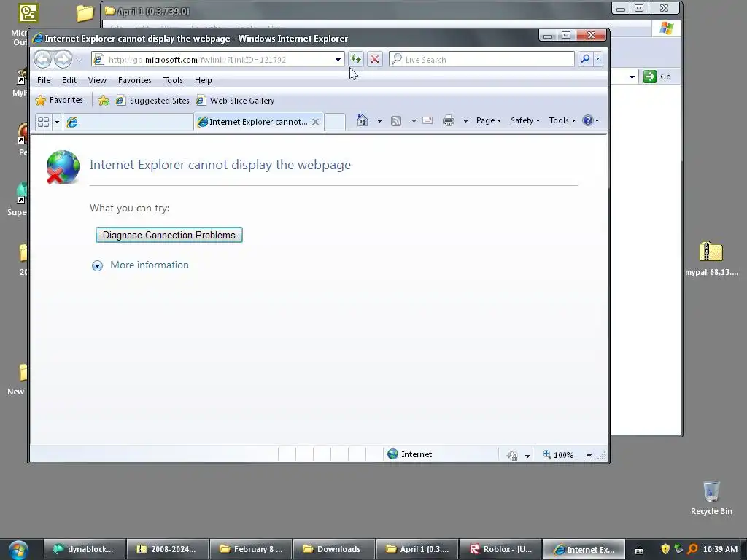Expand the Print dropdown arrow
Image resolution: width=747 pixels, height=560 pixels.
465,121
